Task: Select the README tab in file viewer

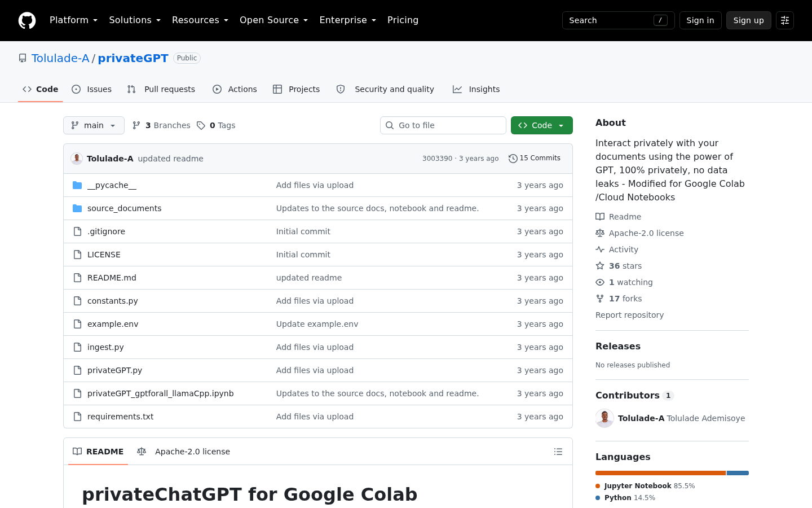Action: pyautogui.click(x=98, y=452)
